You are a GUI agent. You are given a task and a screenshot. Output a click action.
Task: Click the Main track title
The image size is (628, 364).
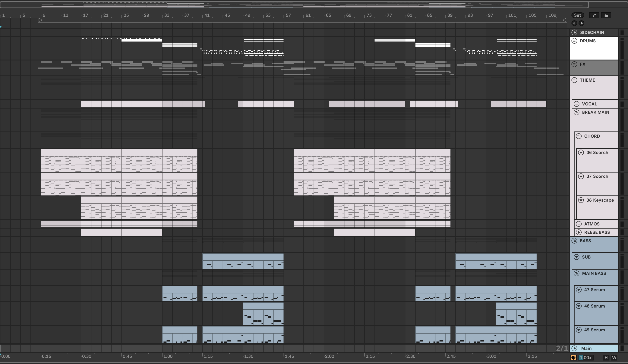(586, 348)
